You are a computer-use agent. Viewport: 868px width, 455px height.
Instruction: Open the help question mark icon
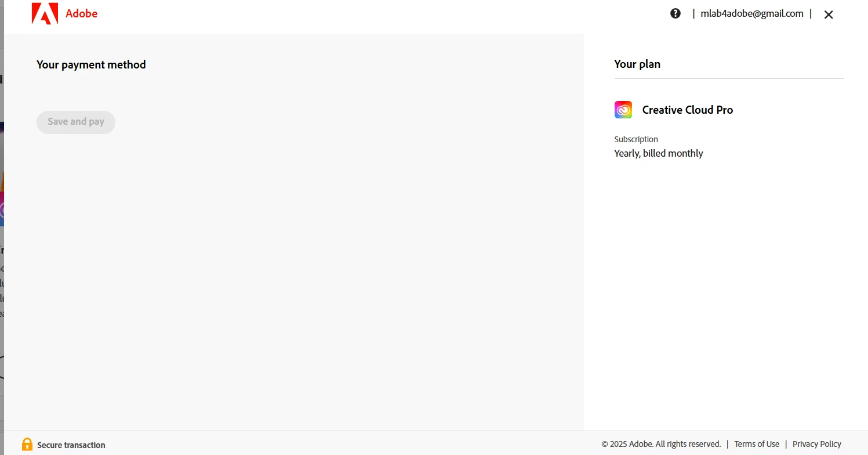[675, 13]
